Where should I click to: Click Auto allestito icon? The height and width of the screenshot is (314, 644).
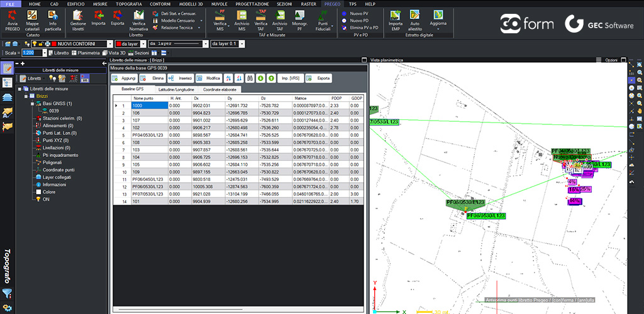(415, 21)
